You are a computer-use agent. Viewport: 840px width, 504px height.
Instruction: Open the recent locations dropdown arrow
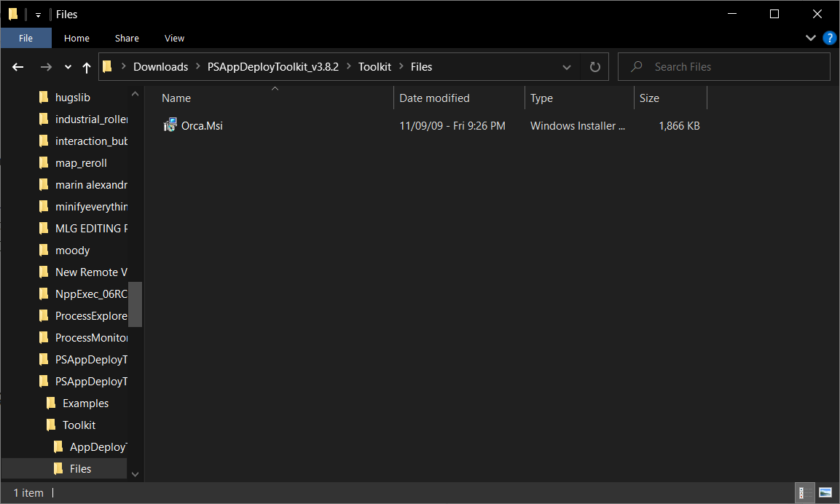[x=68, y=67]
